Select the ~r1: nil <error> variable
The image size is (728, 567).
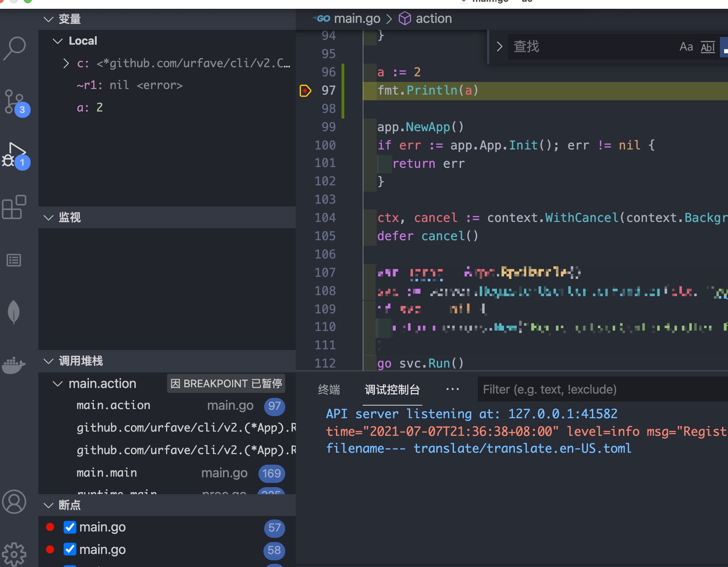click(x=167, y=85)
